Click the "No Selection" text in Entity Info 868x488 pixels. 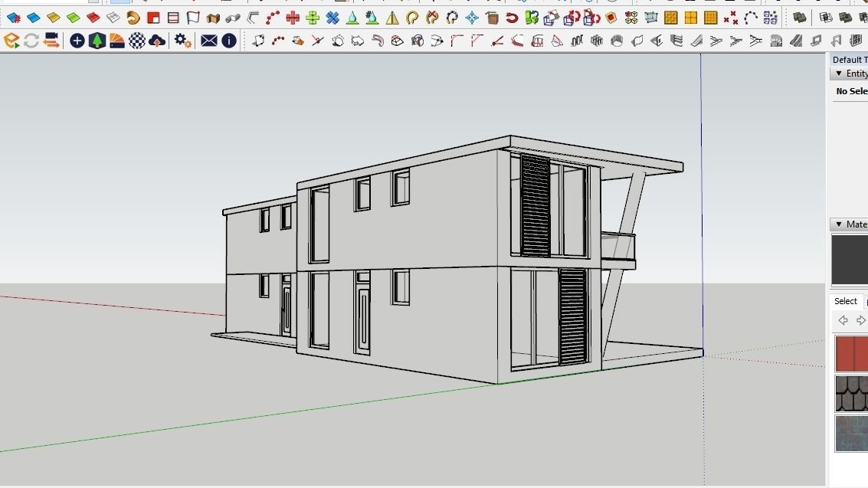click(x=852, y=91)
